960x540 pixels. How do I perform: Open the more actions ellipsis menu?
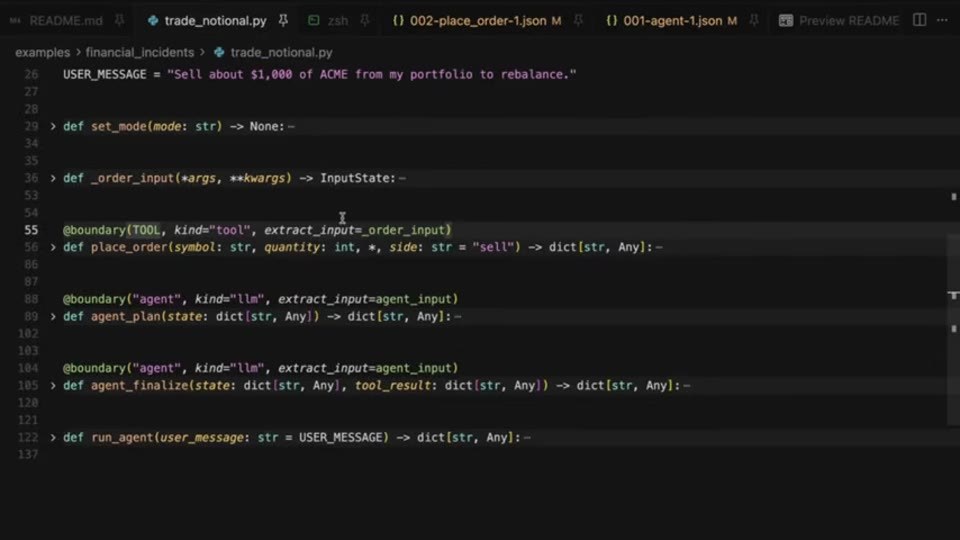942,20
